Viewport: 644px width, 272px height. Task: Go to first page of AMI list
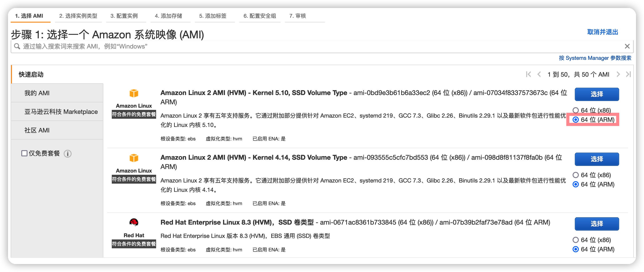(528, 74)
